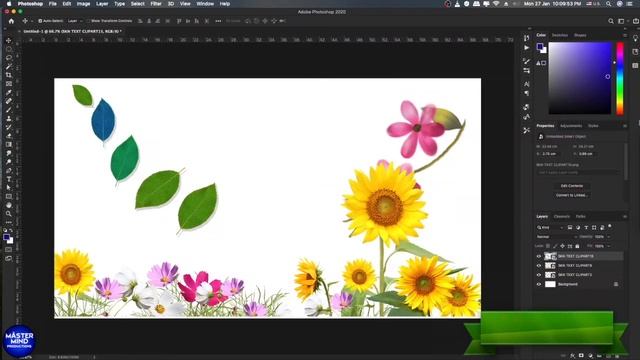Toggle the Auto-Select checkbox

point(40,21)
